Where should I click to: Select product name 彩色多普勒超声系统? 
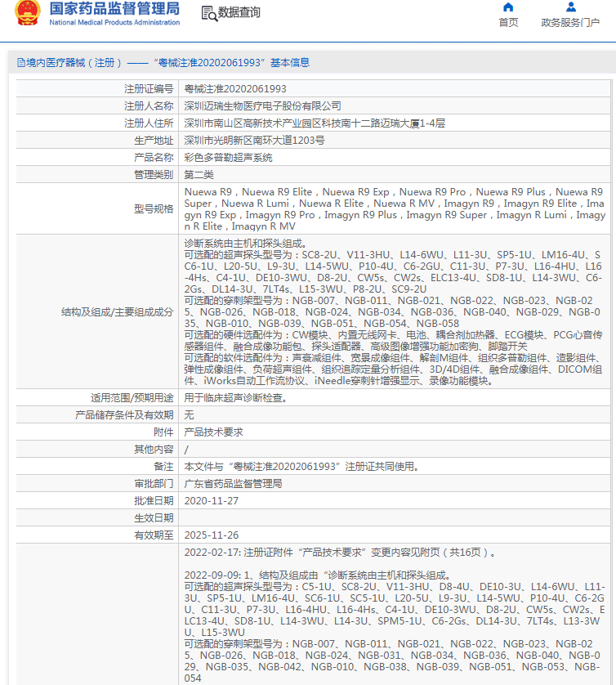[228, 158]
